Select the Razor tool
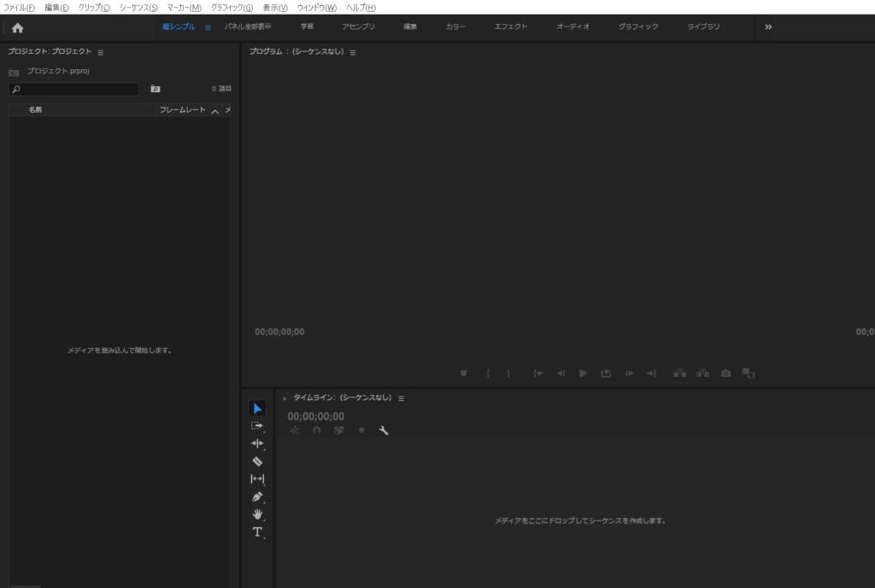875x588 pixels. [x=257, y=461]
